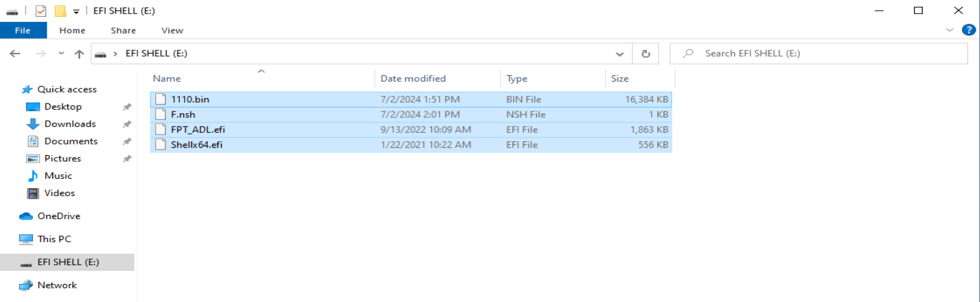Click the 9/13/2022 10:09 AM date cell
Viewport: 980px width, 302px height.
(425, 130)
